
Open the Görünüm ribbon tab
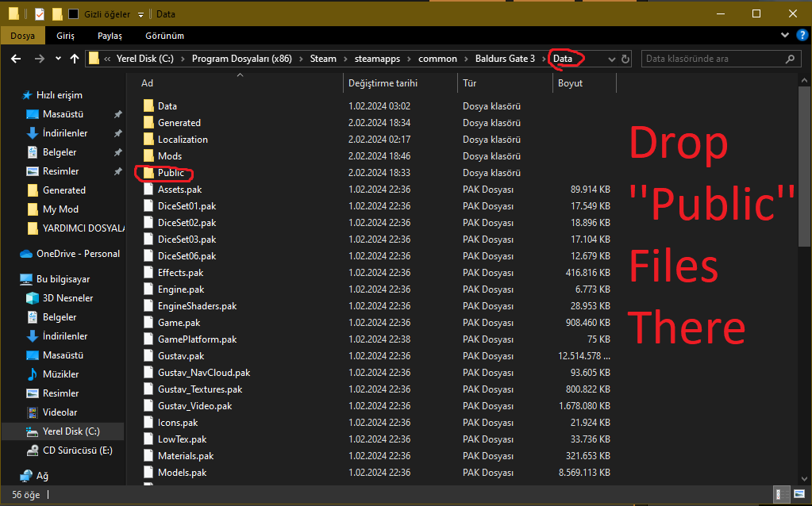click(164, 36)
